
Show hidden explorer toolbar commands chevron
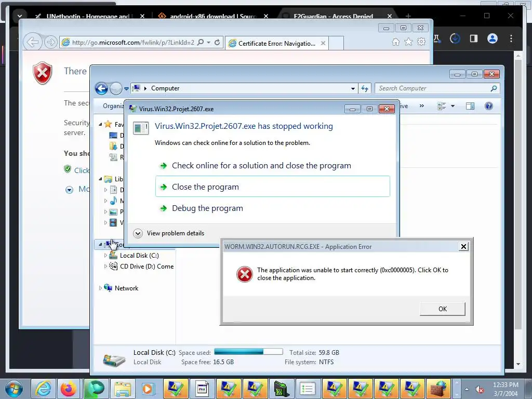(422, 106)
